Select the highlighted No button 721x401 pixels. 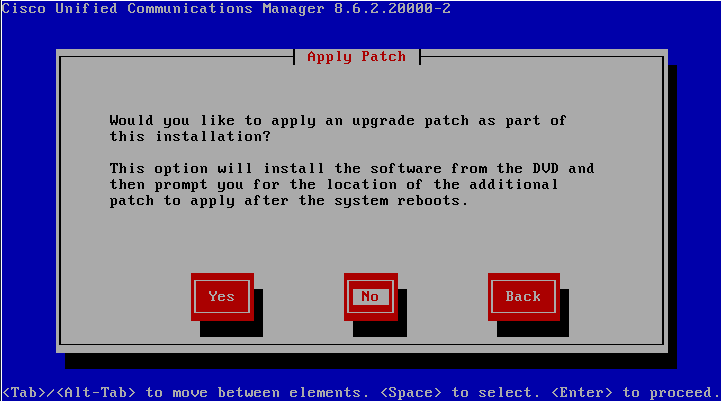(x=370, y=297)
